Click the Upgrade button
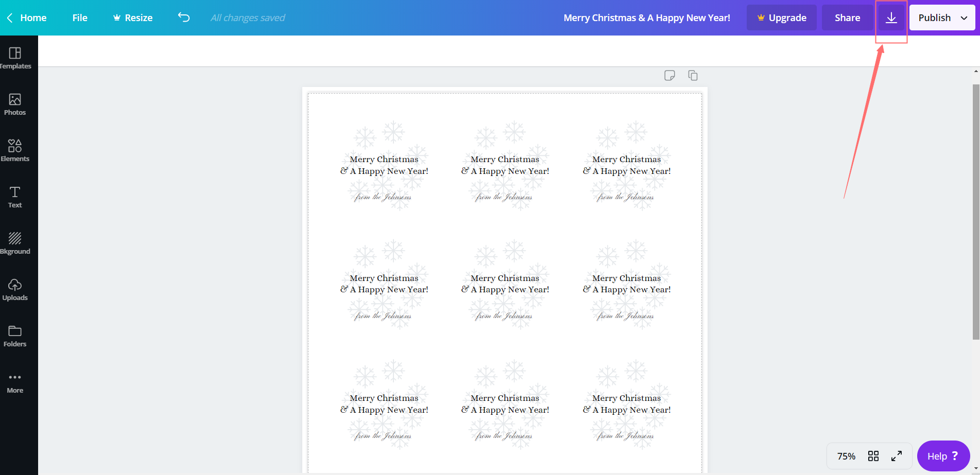Viewport: 980px width, 475px height. point(781,17)
